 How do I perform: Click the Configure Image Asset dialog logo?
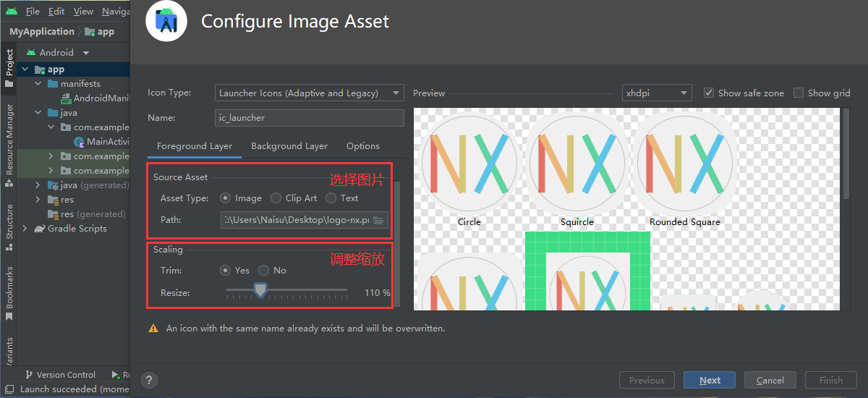(x=167, y=21)
